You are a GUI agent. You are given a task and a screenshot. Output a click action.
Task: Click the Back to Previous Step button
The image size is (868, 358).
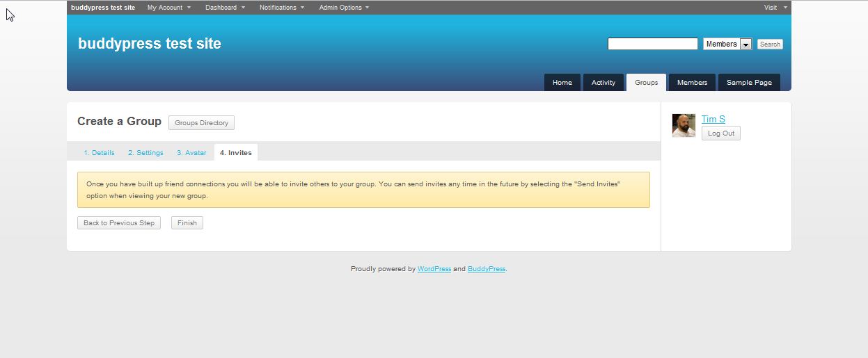click(x=119, y=223)
